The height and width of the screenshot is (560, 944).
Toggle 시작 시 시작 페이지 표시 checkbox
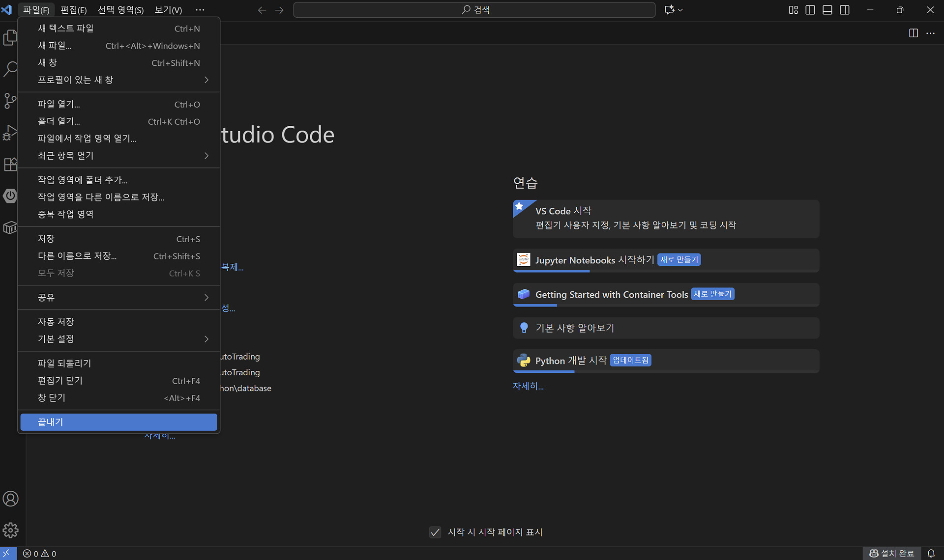(x=435, y=532)
